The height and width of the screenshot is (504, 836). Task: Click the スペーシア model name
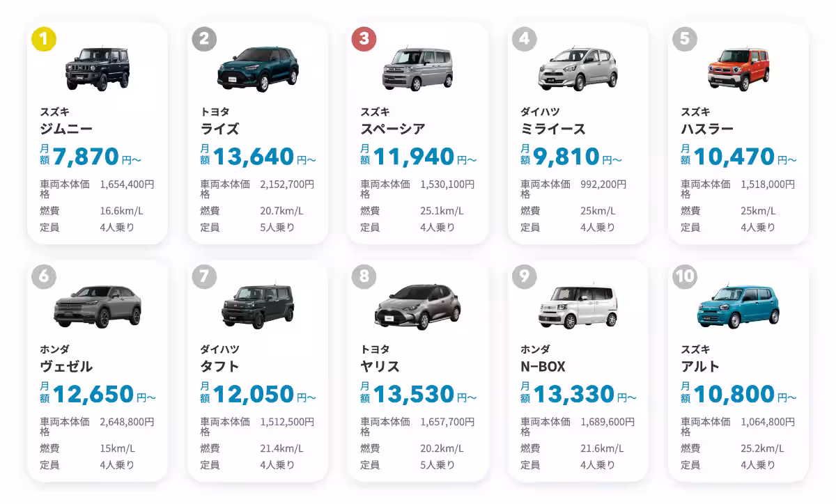(393, 129)
